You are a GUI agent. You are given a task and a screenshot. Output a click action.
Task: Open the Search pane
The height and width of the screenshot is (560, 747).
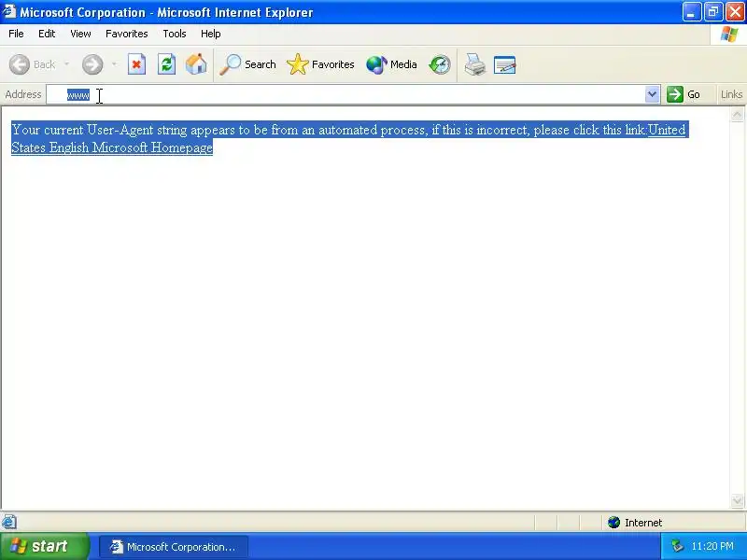click(x=247, y=64)
